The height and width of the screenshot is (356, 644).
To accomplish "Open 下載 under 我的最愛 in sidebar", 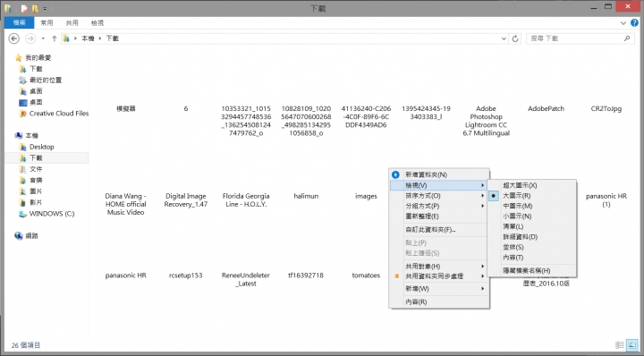I will click(x=30, y=69).
